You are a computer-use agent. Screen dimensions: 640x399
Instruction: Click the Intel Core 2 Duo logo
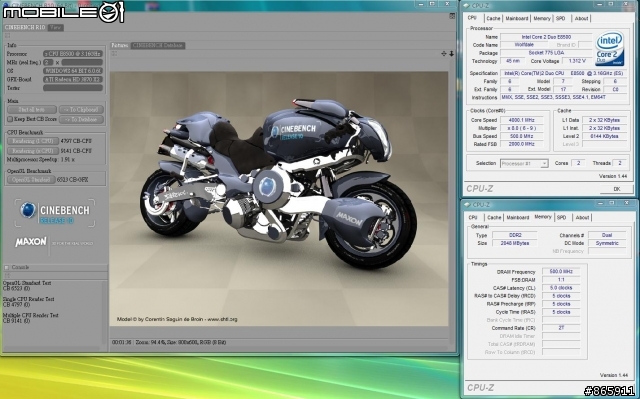tap(609, 49)
